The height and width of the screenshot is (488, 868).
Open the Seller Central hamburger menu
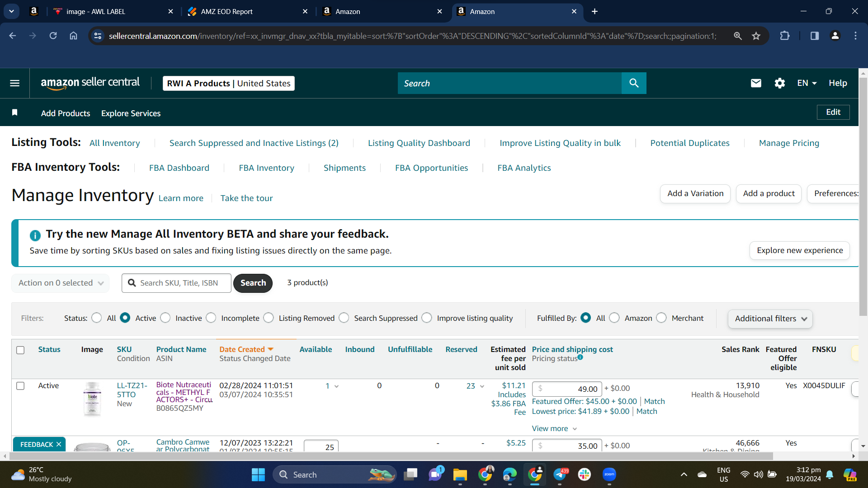point(14,83)
